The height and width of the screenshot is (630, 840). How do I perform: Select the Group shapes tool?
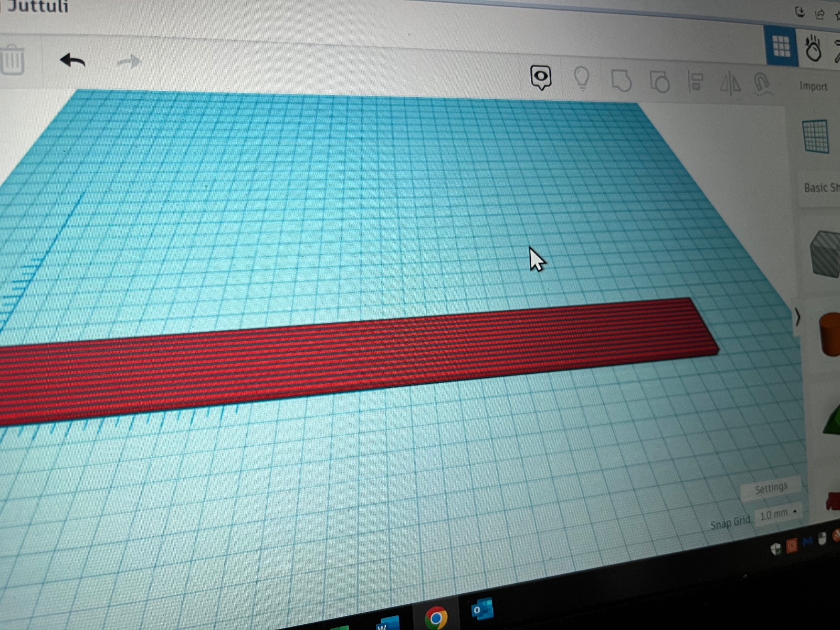621,81
